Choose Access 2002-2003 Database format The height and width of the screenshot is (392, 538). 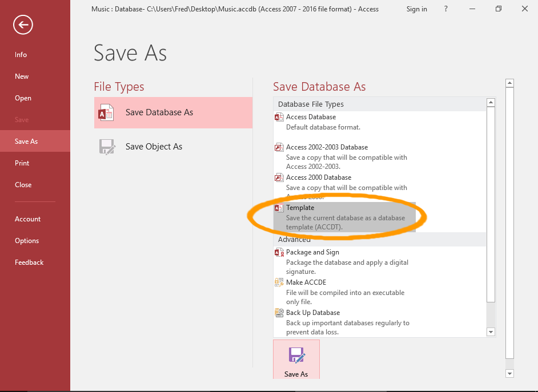coord(345,156)
